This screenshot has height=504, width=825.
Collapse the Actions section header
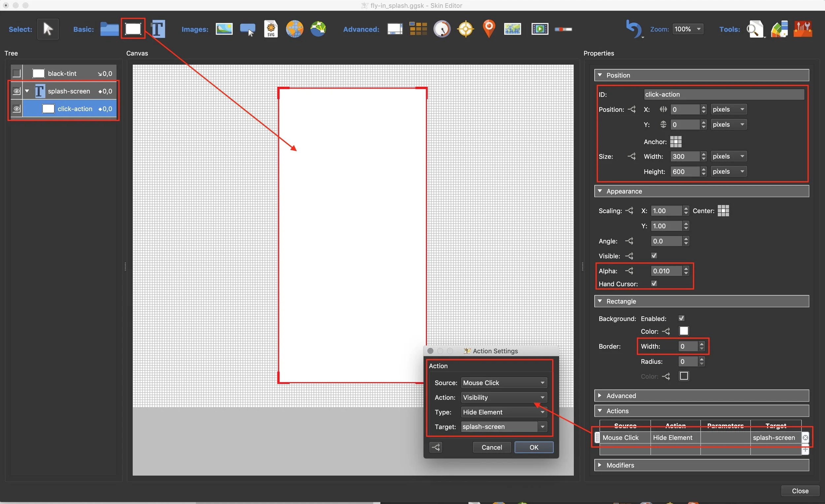click(x=702, y=411)
